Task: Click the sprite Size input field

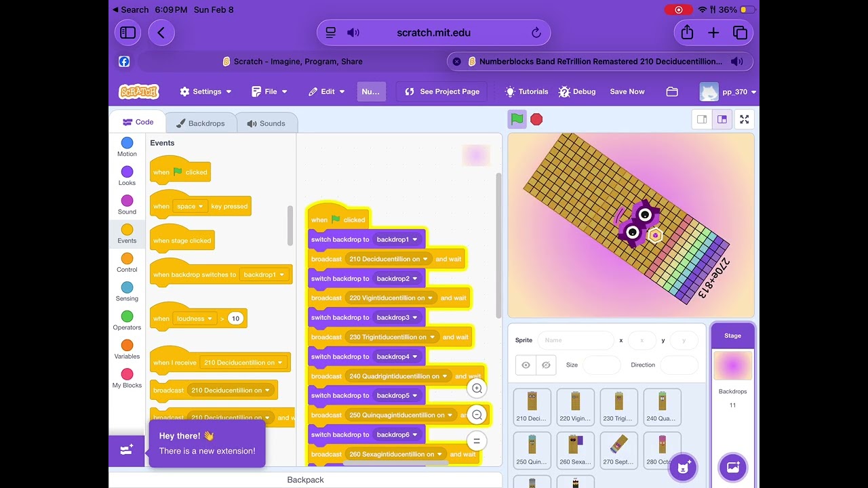Action: 601,365
